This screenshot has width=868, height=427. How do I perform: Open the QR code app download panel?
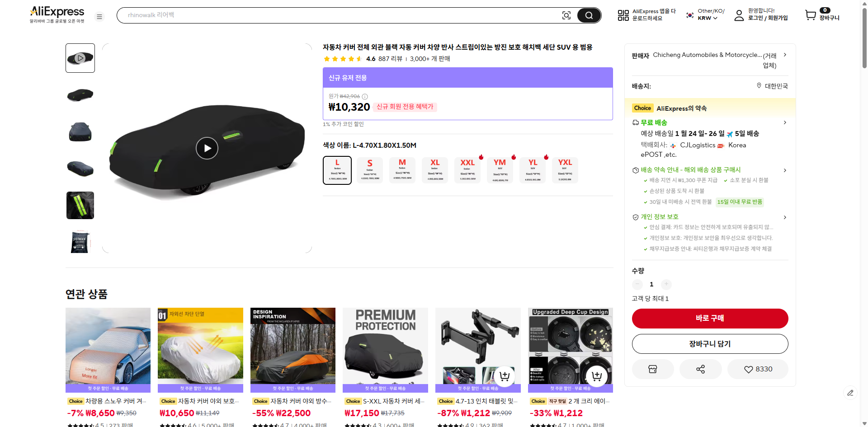click(623, 15)
